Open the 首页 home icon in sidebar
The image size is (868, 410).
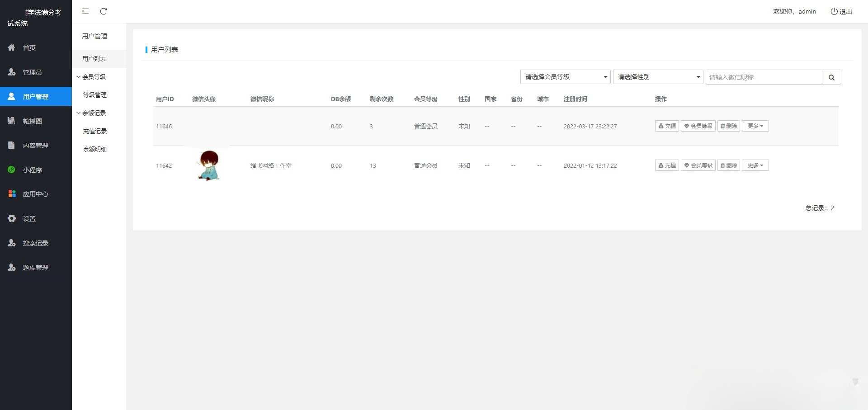tap(11, 47)
